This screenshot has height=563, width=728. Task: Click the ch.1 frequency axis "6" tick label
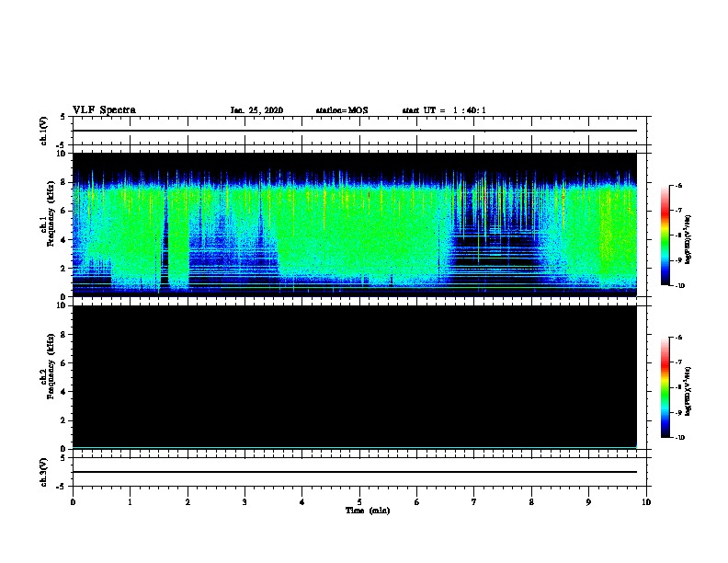pos(64,211)
